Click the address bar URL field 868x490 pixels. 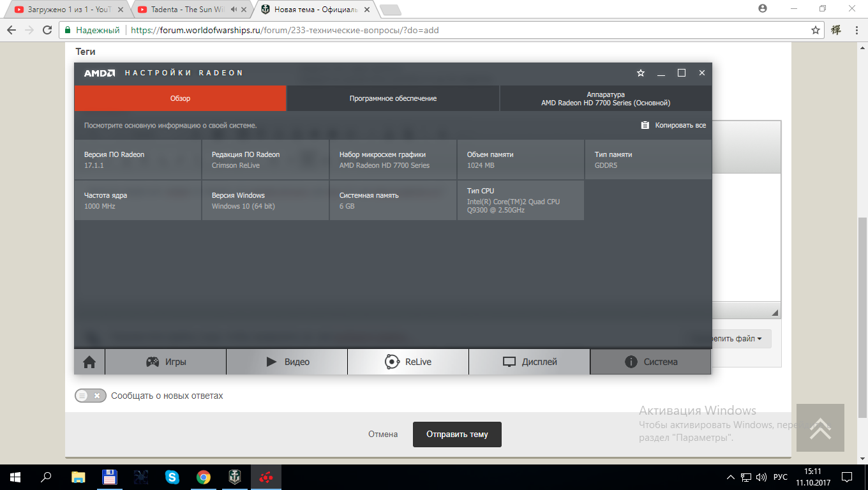coord(434,30)
